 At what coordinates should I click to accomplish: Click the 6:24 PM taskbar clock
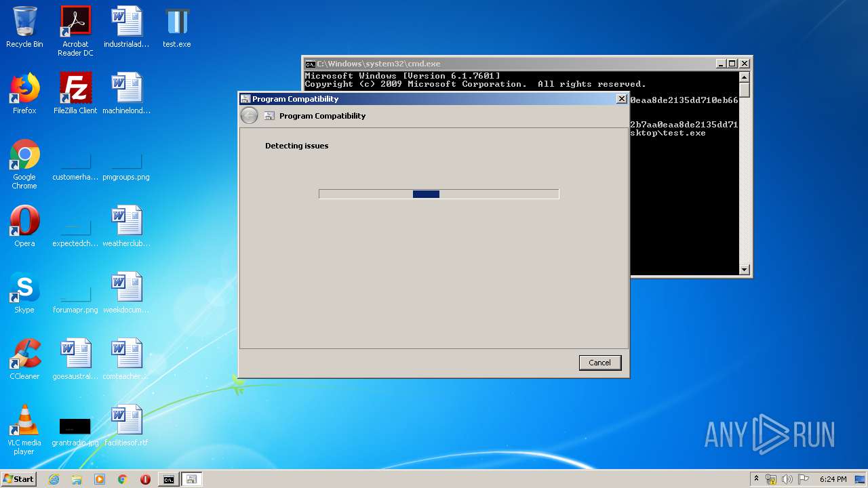(833, 479)
